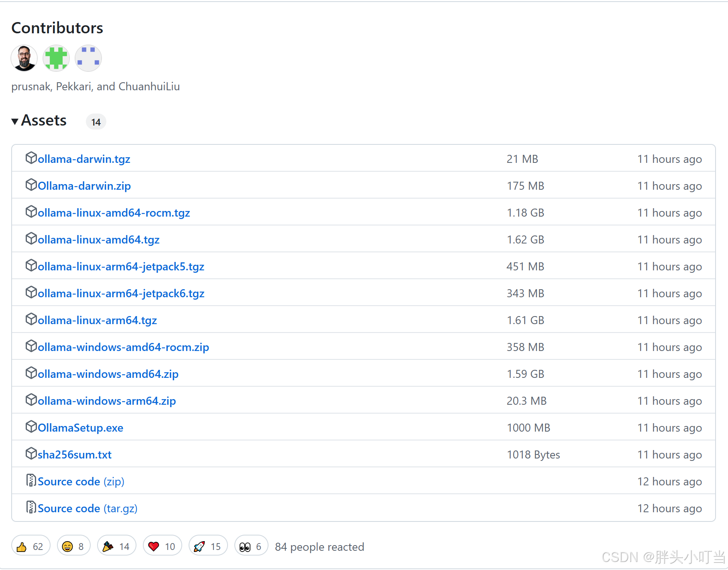
Task: Open Pekkari green identicon avatar
Action: pyautogui.click(x=56, y=58)
